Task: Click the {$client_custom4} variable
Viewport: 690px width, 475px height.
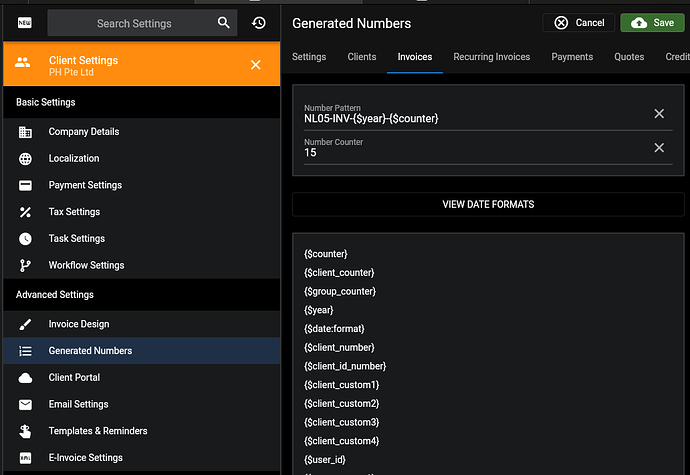Action: pos(341,441)
